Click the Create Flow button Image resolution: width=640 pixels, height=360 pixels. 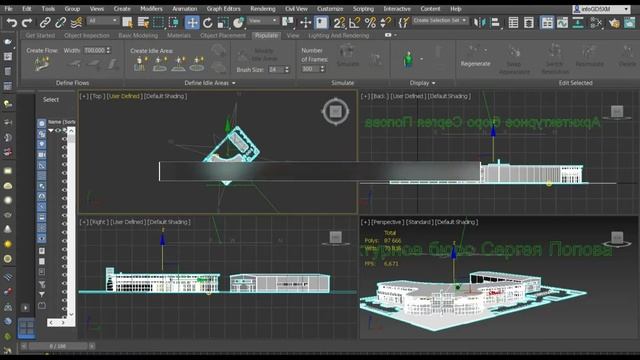(x=42, y=64)
